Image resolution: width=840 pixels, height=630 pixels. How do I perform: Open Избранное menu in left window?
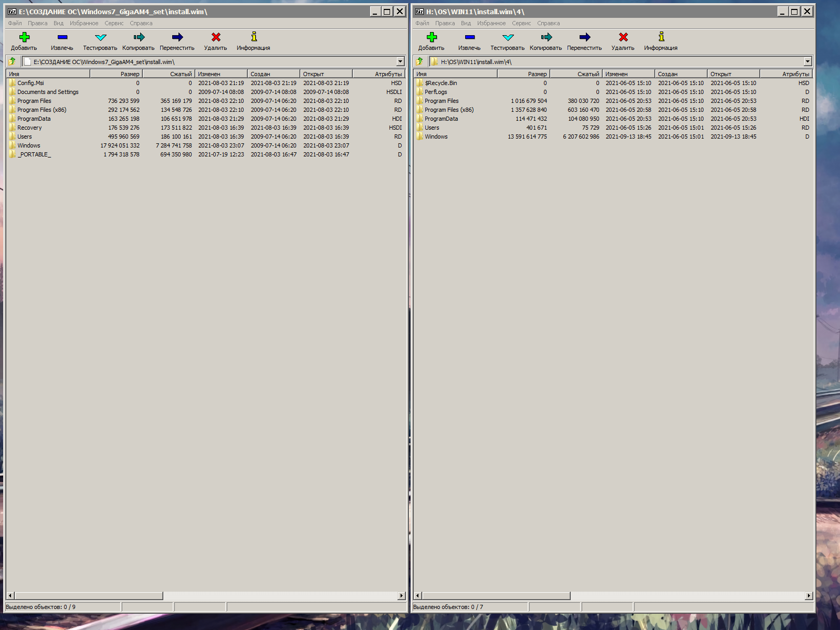(84, 23)
